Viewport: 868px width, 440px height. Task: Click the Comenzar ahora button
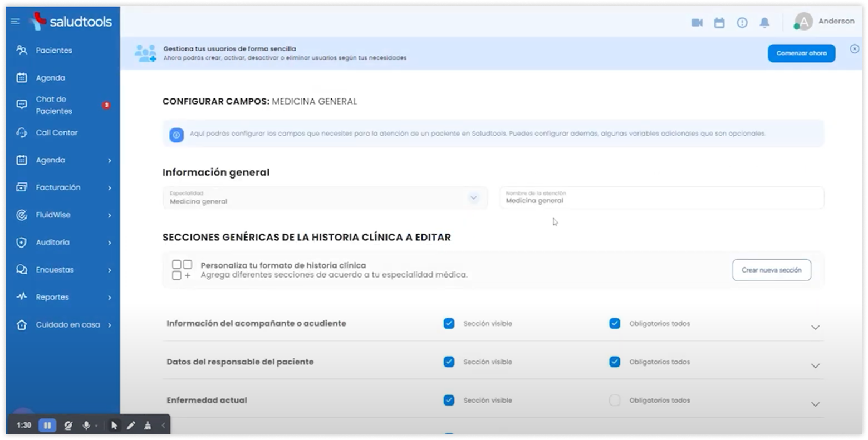click(802, 53)
